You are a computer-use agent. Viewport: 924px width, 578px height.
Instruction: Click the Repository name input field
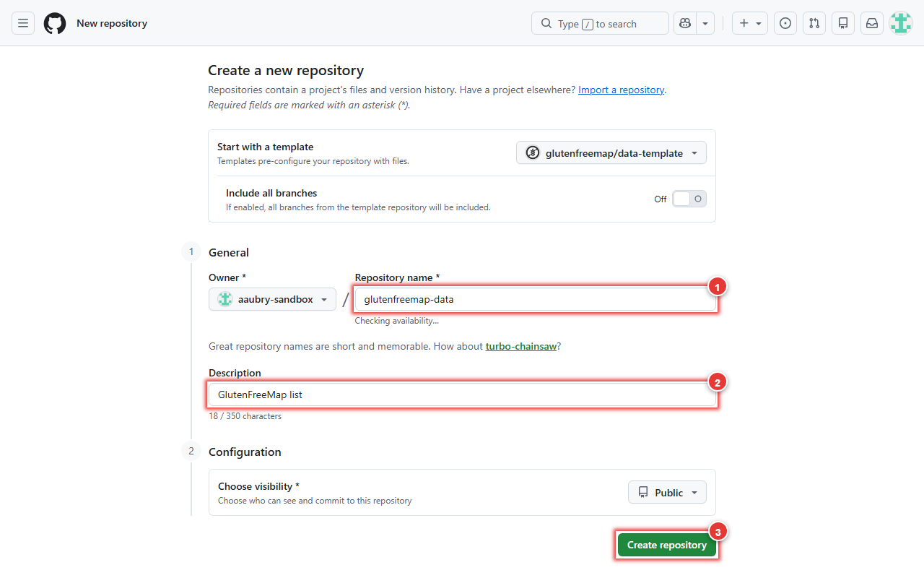tap(535, 299)
